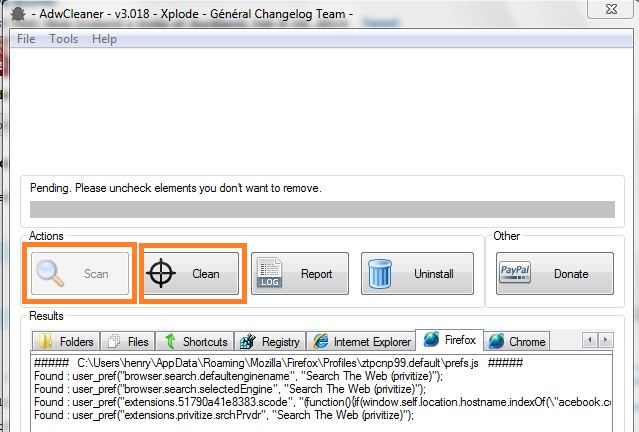Click the trash bin Uninstall icon
Screen dimensions: 639x432
tap(380, 273)
